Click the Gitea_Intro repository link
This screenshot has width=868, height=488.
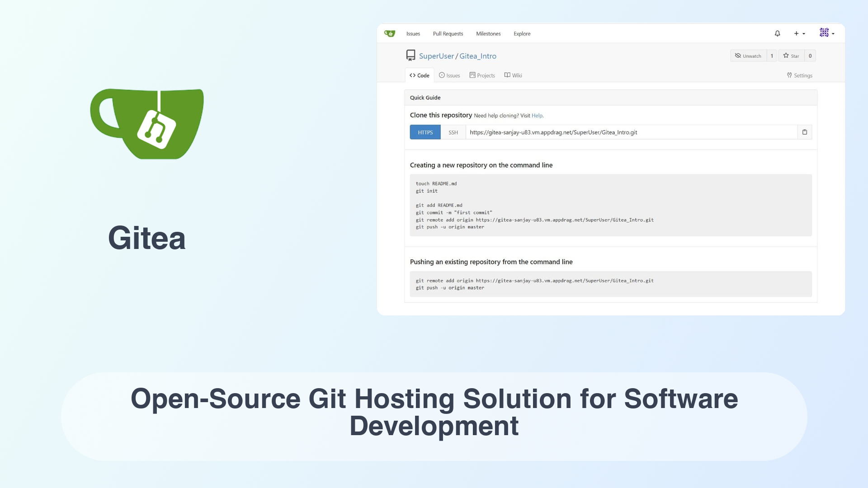pyautogui.click(x=478, y=56)
